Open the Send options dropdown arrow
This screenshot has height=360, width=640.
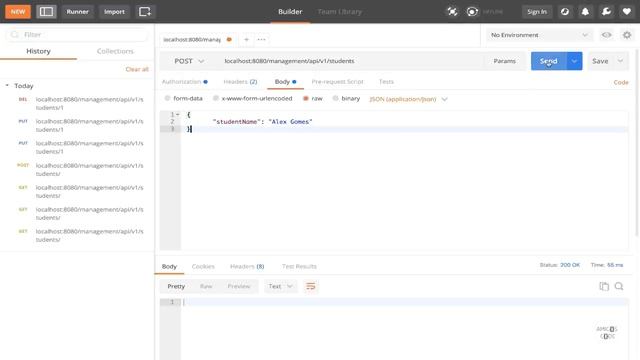[x=574, y=61]
